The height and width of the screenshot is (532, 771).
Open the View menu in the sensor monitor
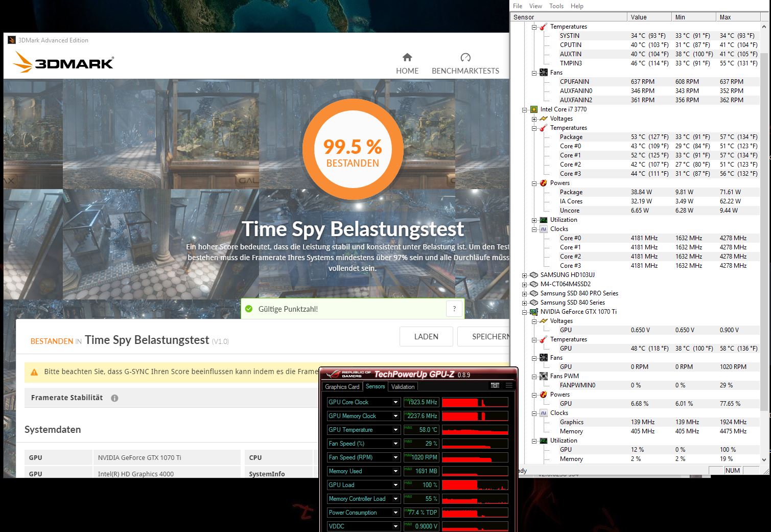535,6
